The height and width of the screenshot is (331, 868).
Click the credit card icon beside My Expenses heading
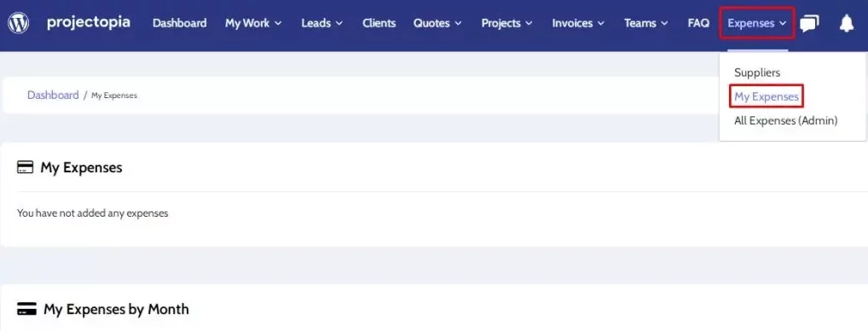26,167
